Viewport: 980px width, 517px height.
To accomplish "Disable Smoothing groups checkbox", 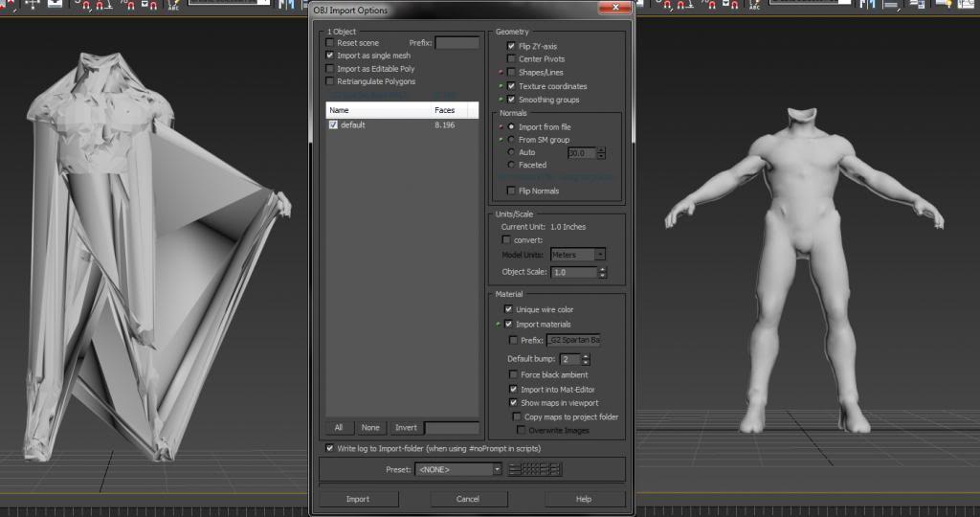I will [511, 100].
